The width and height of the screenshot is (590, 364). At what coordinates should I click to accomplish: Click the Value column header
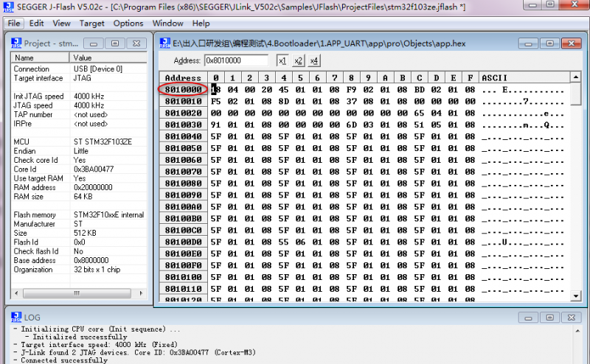tap(108, 57)
